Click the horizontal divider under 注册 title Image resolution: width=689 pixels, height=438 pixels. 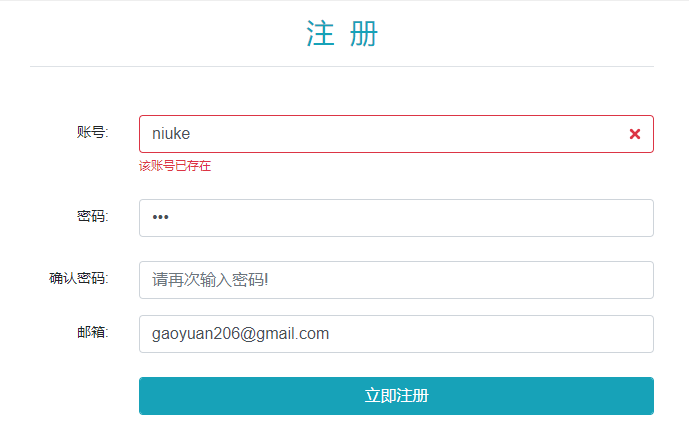pyautogui.click(x=342, y=66)
